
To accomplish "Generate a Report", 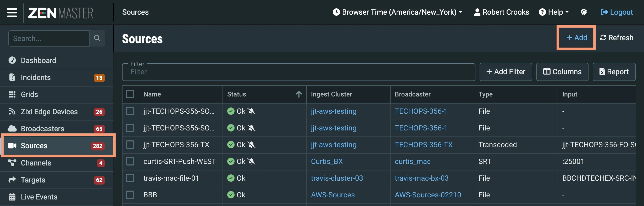I will click(614, 72).
